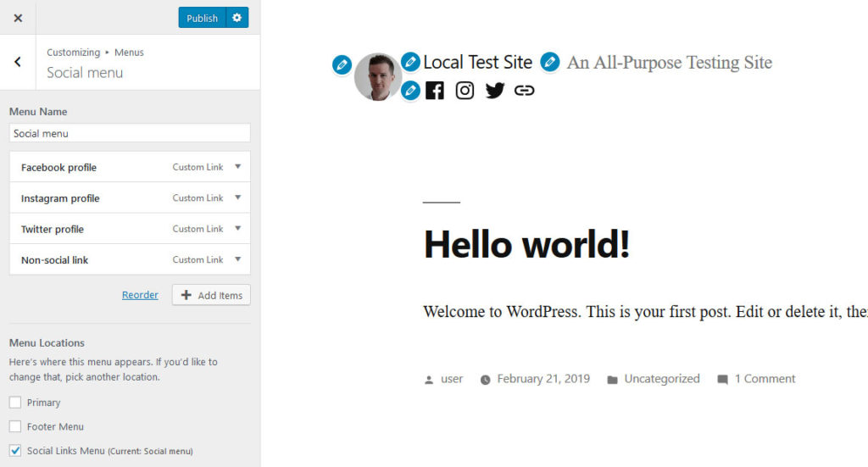Click the Publish button
The height and width of the screenshot is (467, 868).
[x=202, y=18]
